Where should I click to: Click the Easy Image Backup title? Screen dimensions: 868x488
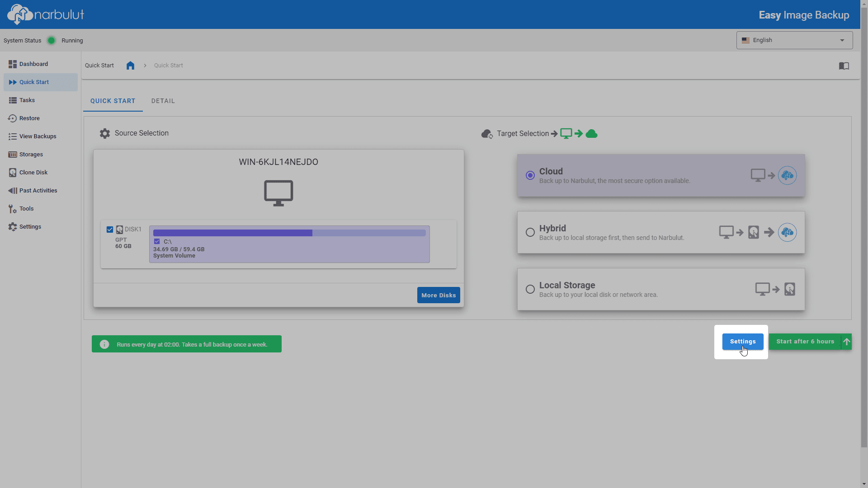804,15
